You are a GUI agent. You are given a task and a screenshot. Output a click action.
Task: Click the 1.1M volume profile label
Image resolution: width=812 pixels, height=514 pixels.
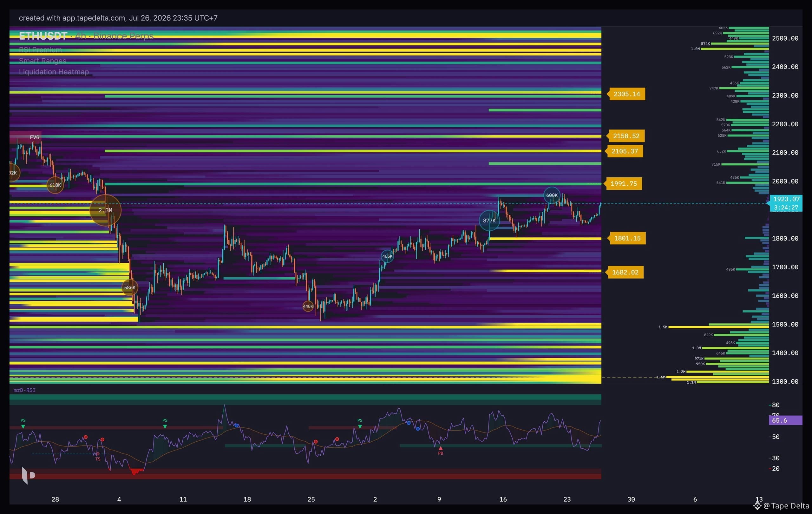click(691, 382)
